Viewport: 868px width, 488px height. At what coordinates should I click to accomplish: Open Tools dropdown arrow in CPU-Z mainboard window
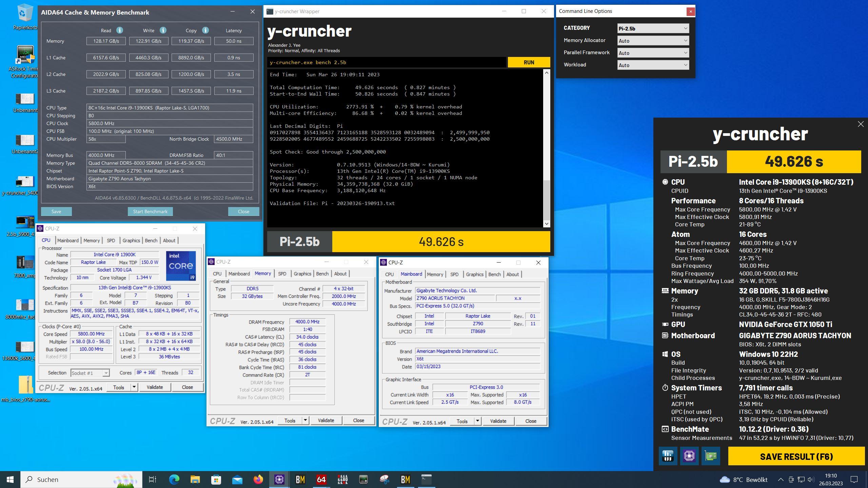477,421
